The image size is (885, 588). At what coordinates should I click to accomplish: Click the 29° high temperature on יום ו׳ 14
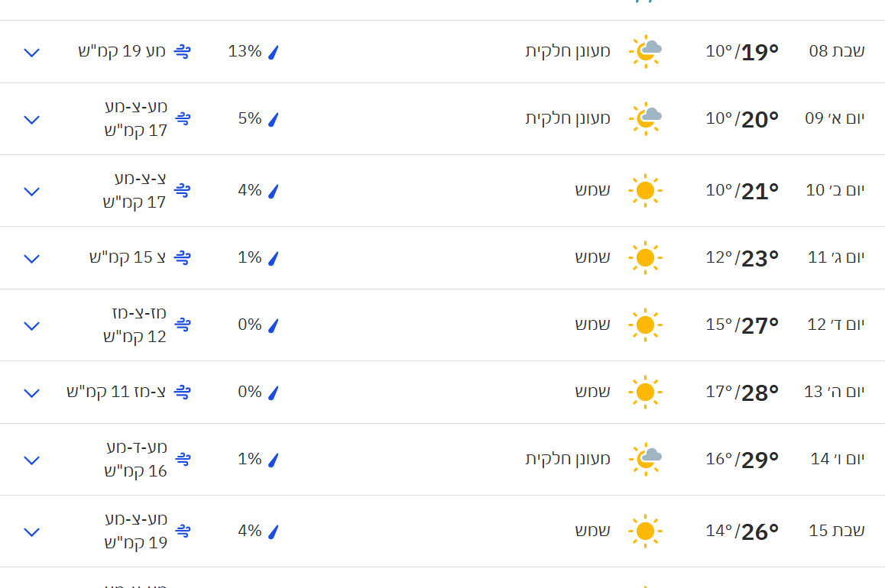760,460
